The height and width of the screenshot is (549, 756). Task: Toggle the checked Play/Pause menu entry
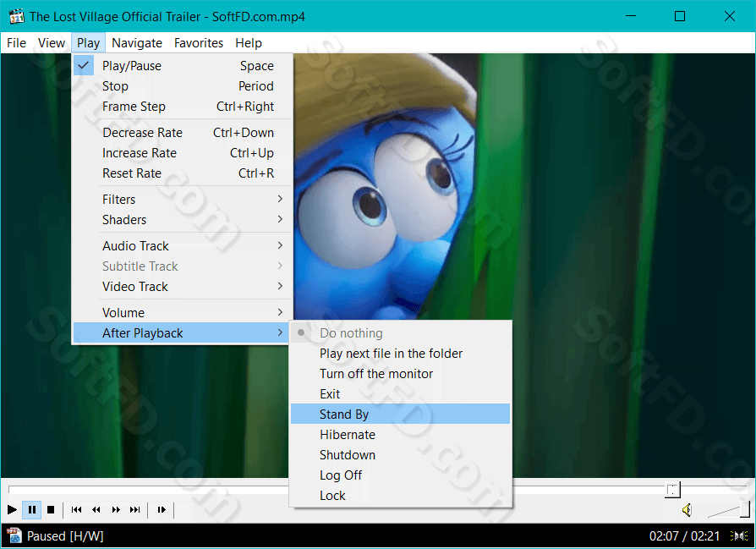(183, 66)
